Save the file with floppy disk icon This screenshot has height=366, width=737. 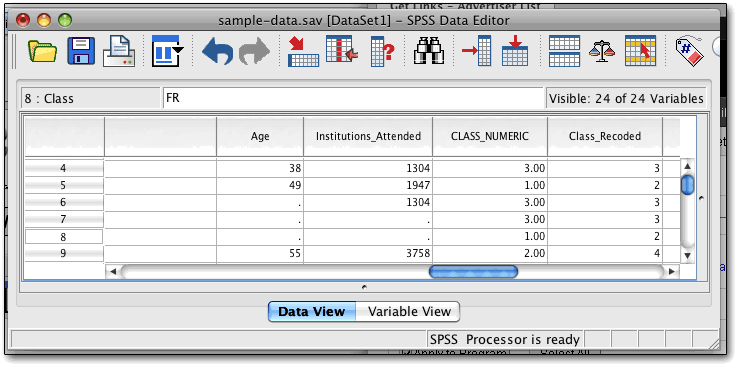coord(81,51)
